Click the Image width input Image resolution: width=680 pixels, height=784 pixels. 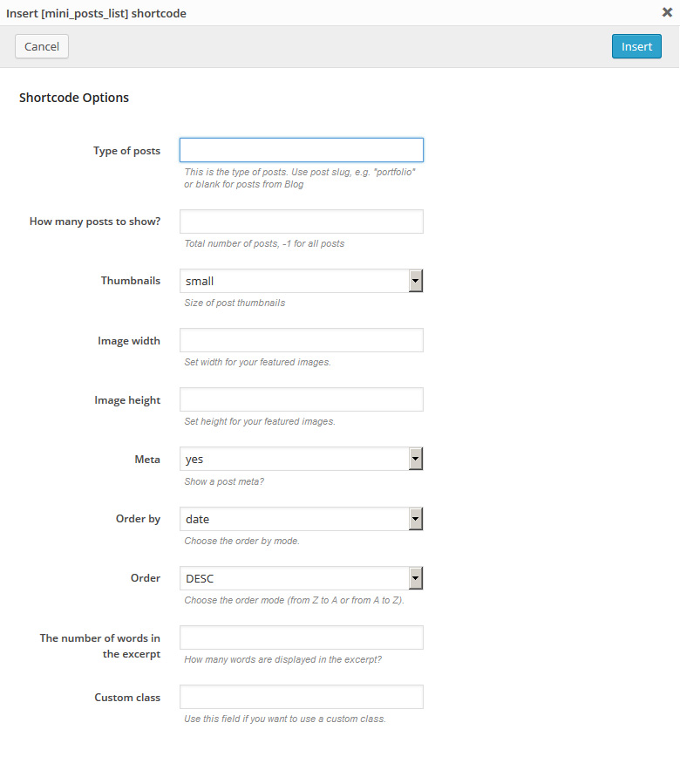point(301,340)
